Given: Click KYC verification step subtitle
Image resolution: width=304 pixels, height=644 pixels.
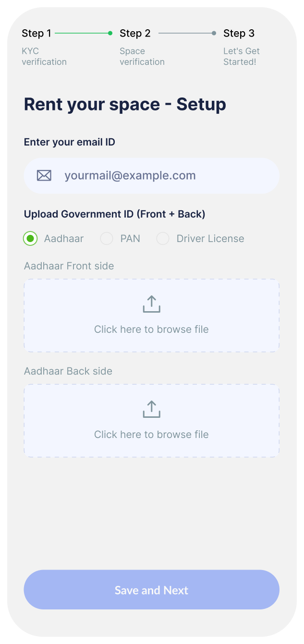Looking at the screenshot, I should pyautogui.click(x=44, y=57).
